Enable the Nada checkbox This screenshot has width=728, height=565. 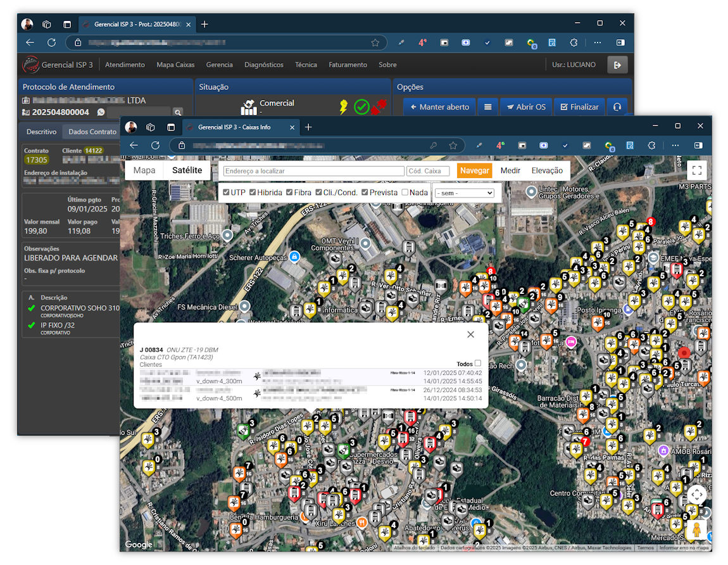405,193
